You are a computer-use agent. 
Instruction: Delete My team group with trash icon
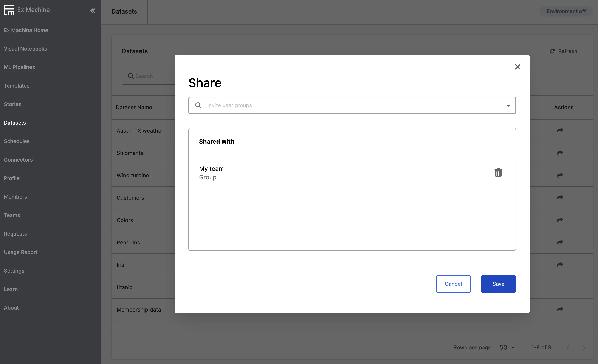click(x=498, y=172)
